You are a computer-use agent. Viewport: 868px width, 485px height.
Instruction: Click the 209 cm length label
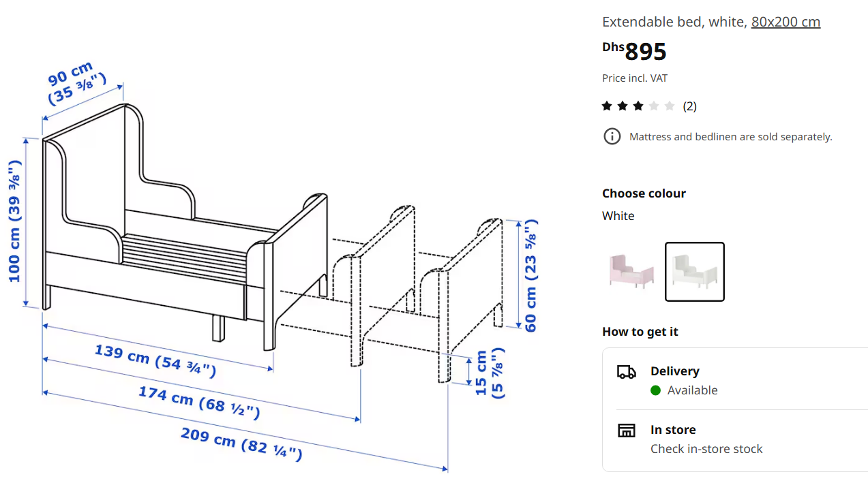(241, 443)
